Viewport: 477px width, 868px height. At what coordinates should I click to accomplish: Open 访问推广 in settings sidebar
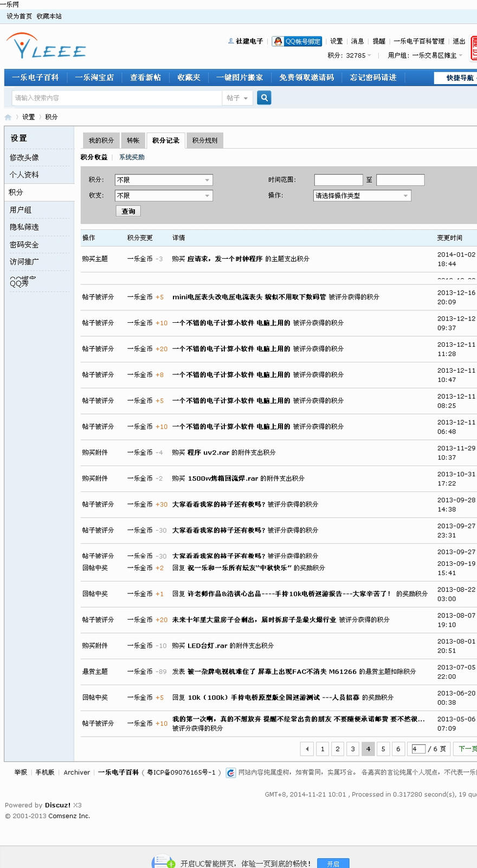click(x=24, y=262)
